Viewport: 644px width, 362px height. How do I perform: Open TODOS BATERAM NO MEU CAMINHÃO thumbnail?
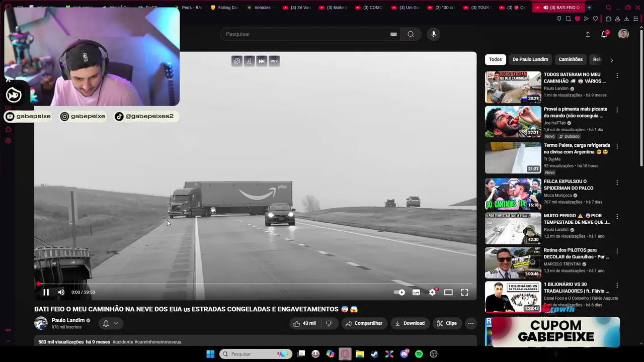pos(513,87)
